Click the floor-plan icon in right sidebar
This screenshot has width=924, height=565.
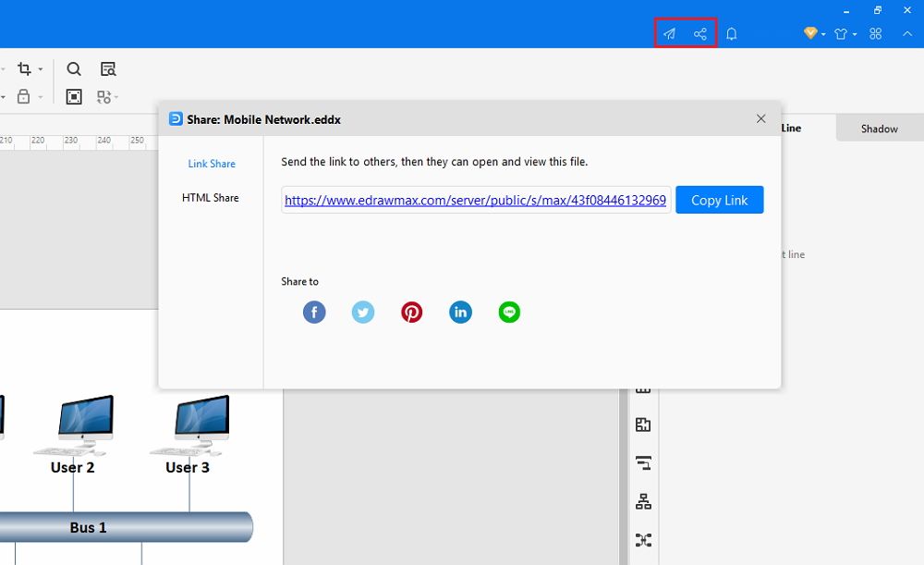(643, 424)
